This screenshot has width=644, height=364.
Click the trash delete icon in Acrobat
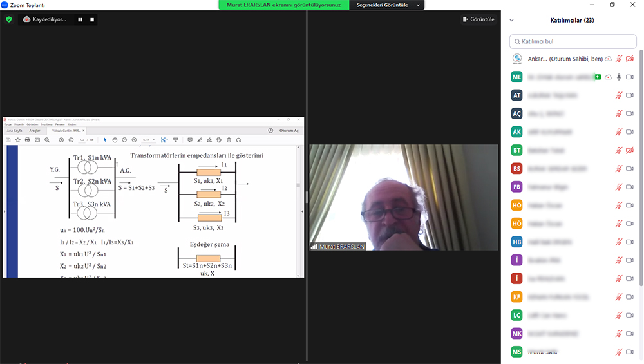point(229,140)
